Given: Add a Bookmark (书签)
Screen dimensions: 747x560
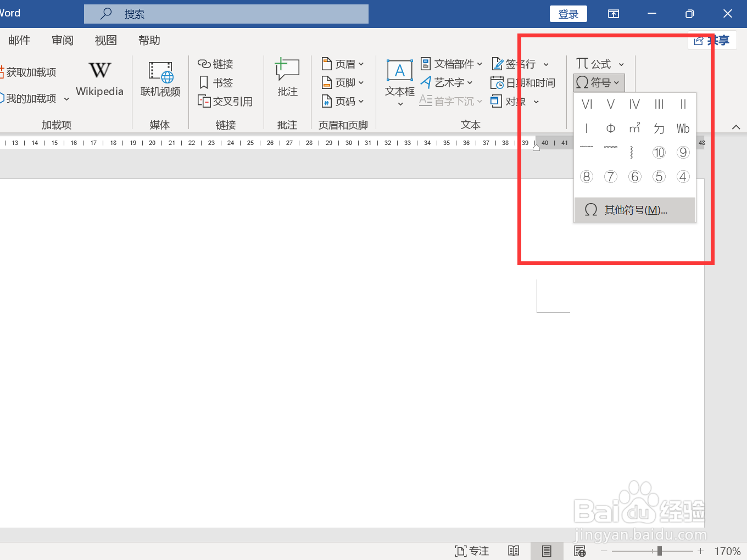Looking at the screenshot, I should (x=216, y=83).
